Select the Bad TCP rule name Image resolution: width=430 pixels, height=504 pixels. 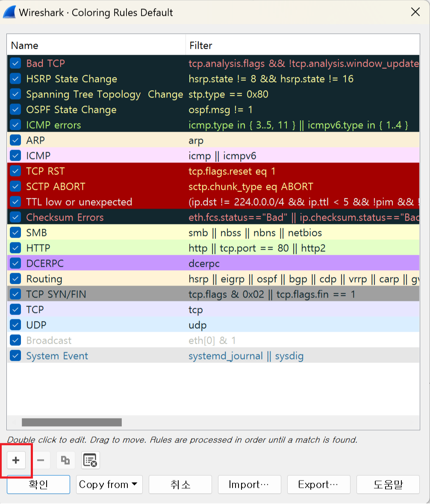coord(46,63)
